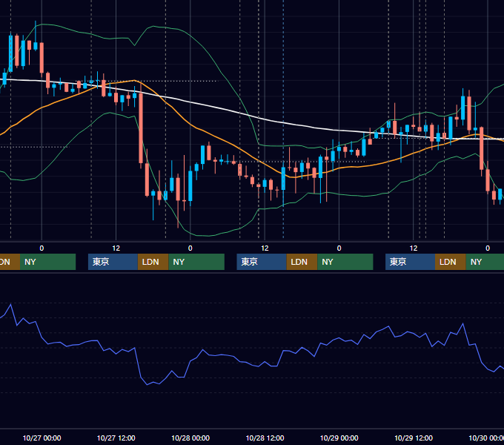The height and width of the screenshot is (445, 504).
Task: Click the 10/27 00:00 date label
Action: 42,438
